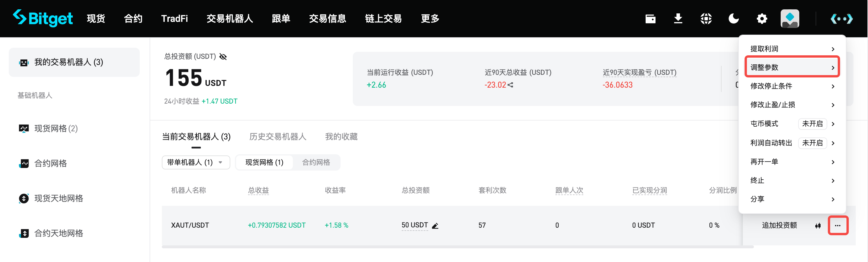Open the language selection globe icon
This screenshot has height=262, width=868.
tap(706, 19)
